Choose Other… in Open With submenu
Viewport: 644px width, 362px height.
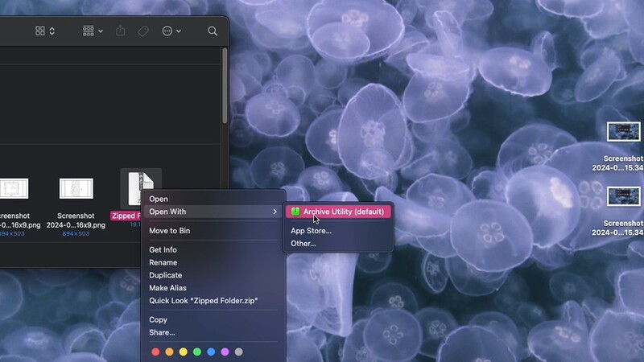pyautogui.click(x=303, y=243)
